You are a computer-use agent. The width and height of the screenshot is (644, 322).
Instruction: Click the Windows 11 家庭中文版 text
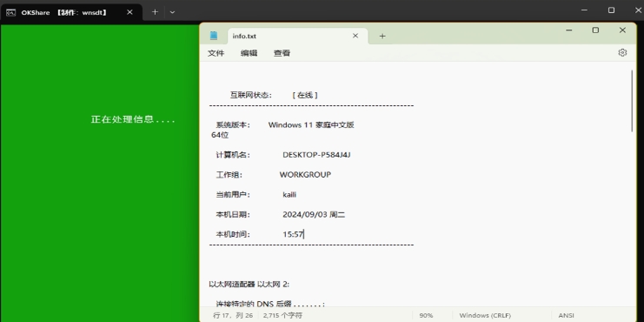(x=311, y=125)
